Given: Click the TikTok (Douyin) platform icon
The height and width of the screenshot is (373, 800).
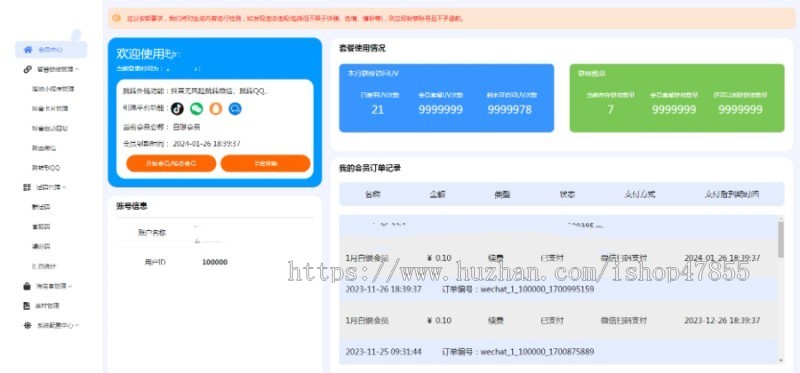Looking at the screenshot, I should pos(177,109).
